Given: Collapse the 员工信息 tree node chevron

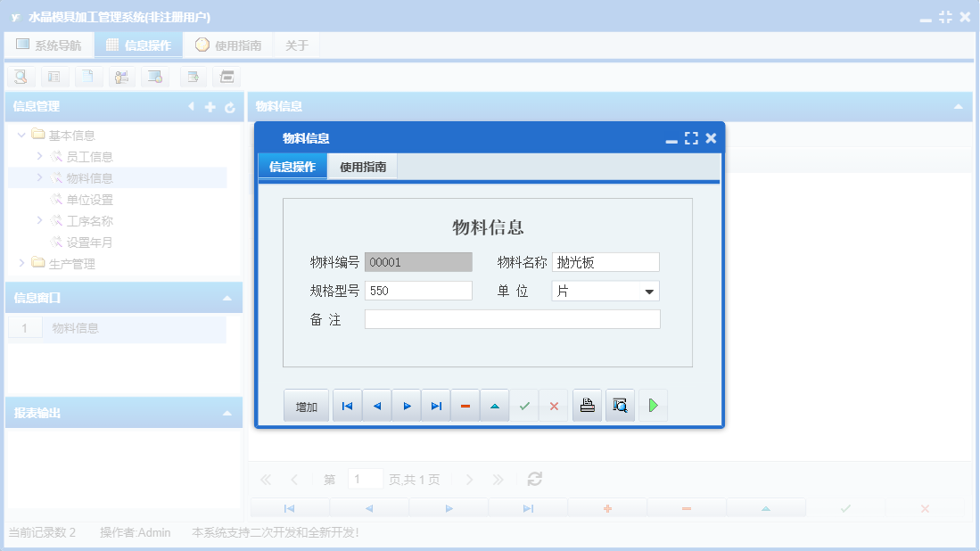Looking at the screenshot, I should 37,156.
